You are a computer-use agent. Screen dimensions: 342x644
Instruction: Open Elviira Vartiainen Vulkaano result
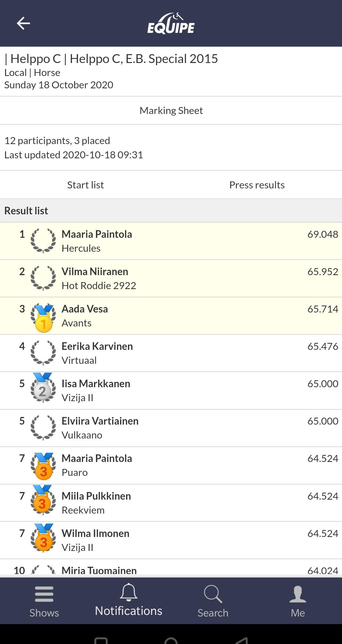(171, 428)
